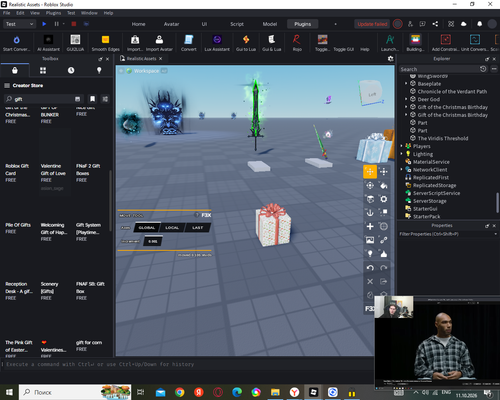500x400 pixels.
Task: Open the Toolbox search filter options
Action: click(x=105, y=99)
